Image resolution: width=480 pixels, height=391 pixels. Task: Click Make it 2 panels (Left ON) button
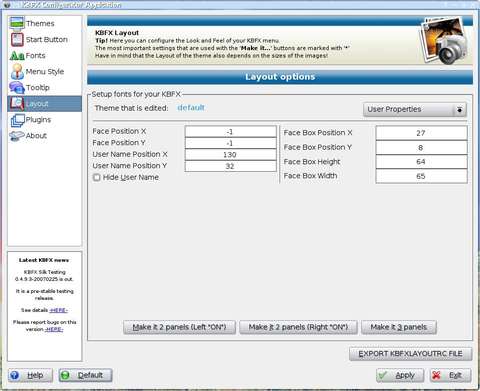click(x=180, y=327)
